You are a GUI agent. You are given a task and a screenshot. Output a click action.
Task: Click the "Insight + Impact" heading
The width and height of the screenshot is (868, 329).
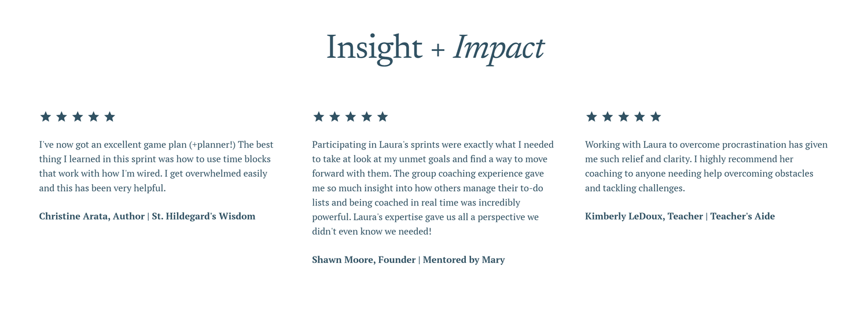(435, 47)
